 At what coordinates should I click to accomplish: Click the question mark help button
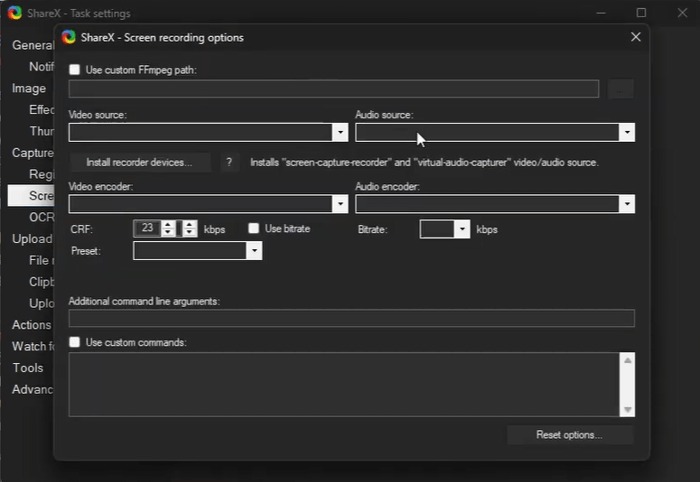tap(229, 162)
